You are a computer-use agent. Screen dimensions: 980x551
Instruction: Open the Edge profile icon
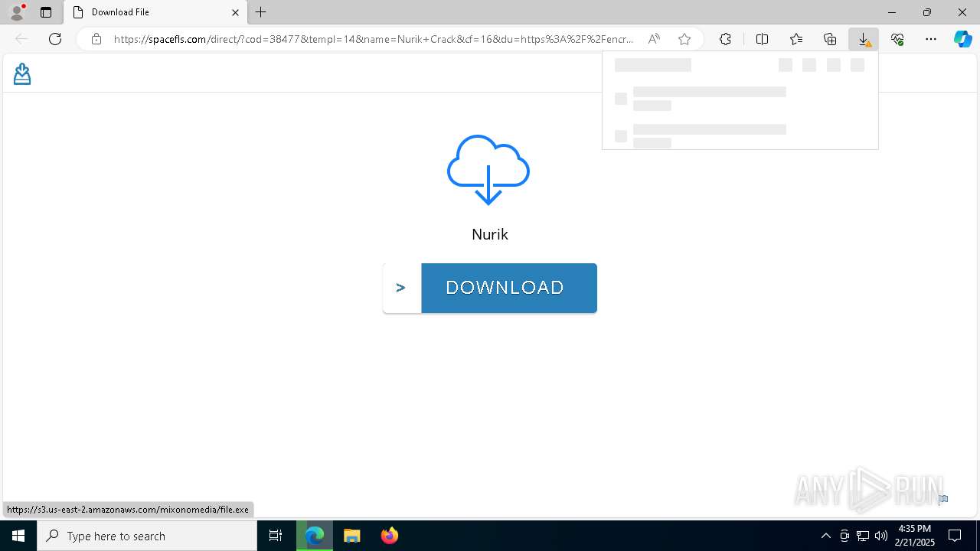tap(16, 12)
